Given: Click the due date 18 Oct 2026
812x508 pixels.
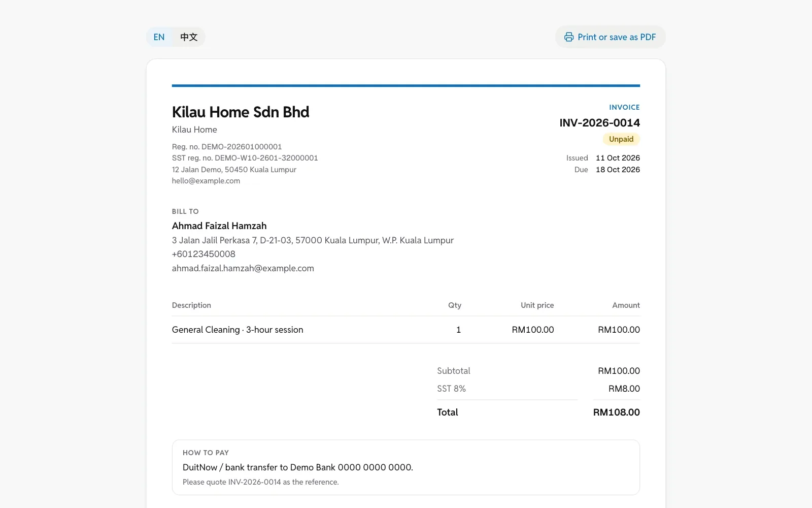Looking at the screenshot, I should pos(618,170).
